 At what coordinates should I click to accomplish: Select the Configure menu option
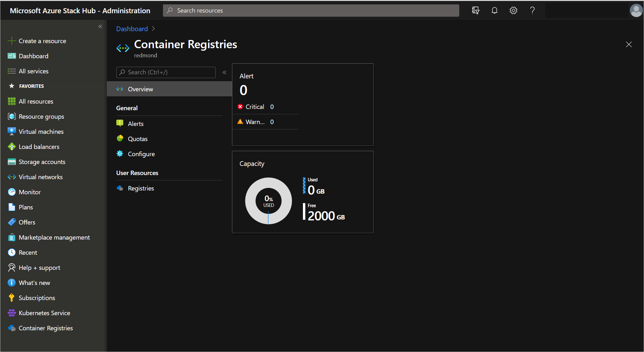[x=141, y=153]
